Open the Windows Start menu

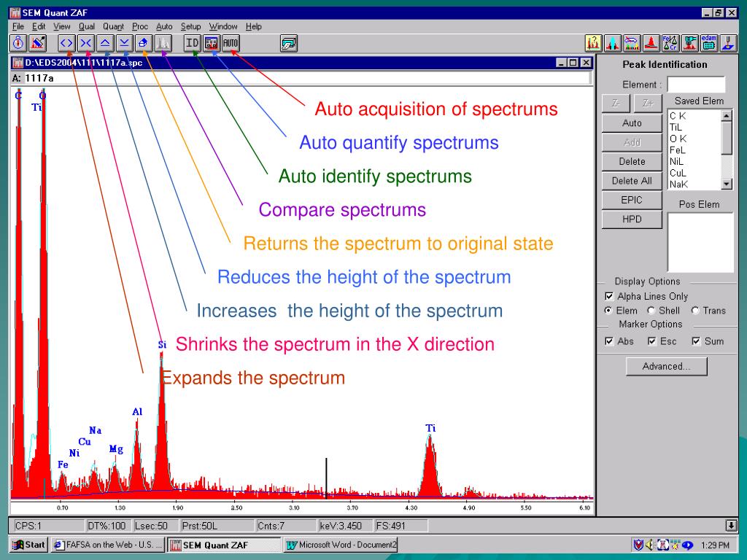[x=29, y=545]
